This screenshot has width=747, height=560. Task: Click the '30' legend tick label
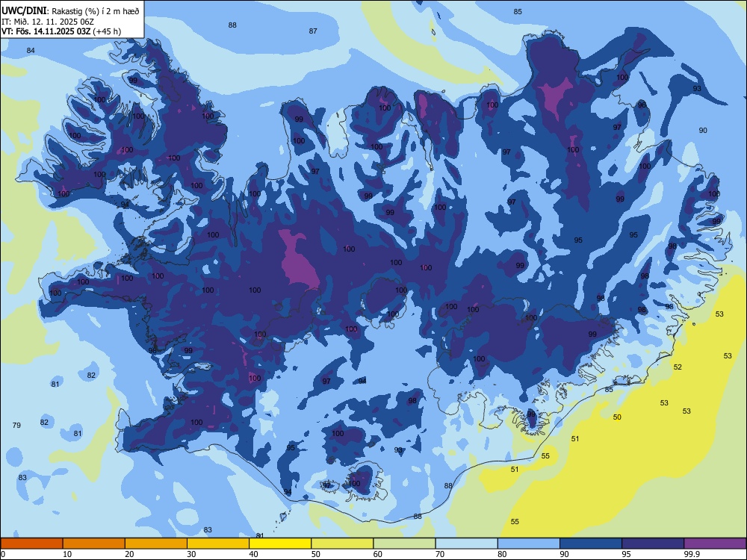point(191,554)
